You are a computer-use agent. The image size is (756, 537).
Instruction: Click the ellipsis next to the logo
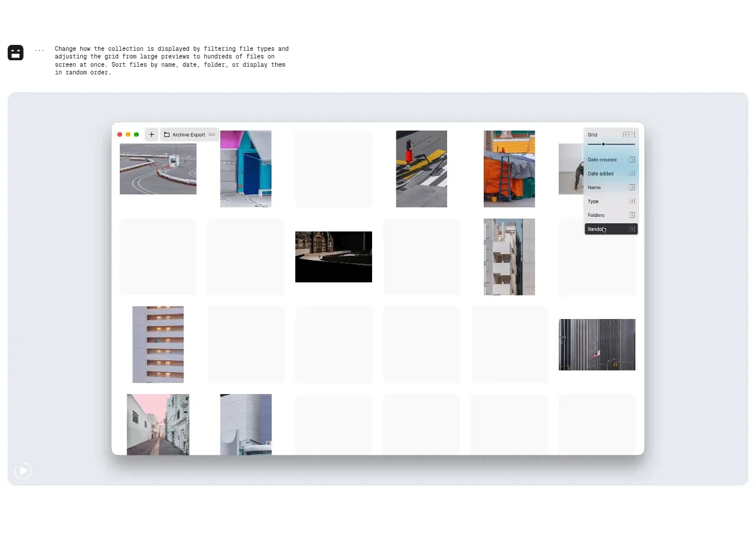[x=39, y=50]
